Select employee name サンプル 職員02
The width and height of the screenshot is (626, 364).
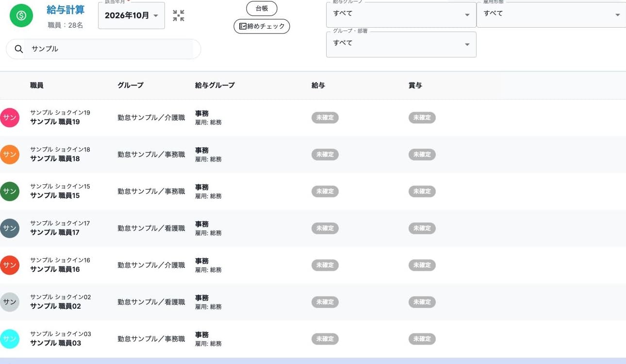(x=55, y=306)
